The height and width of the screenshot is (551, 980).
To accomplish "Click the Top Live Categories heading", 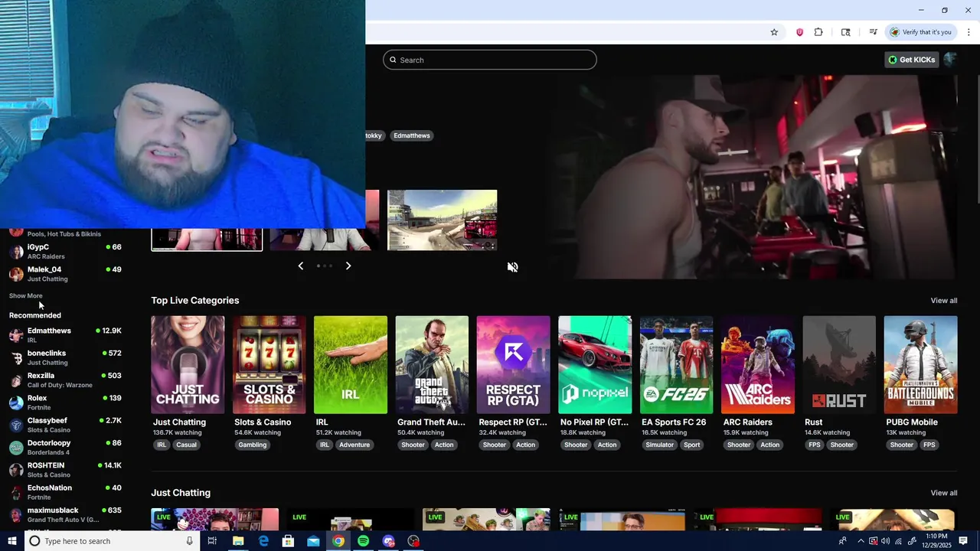I will (x=195, y=301).
